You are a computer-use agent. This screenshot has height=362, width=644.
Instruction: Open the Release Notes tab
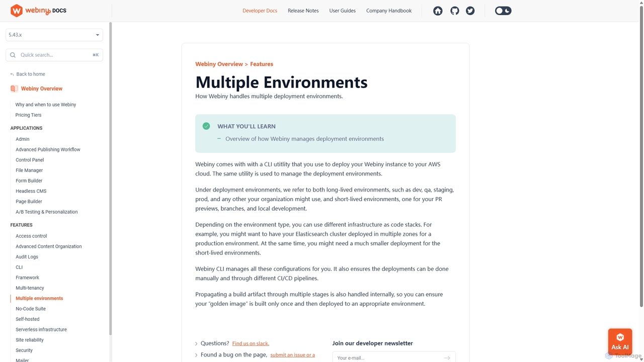point(303,11)
